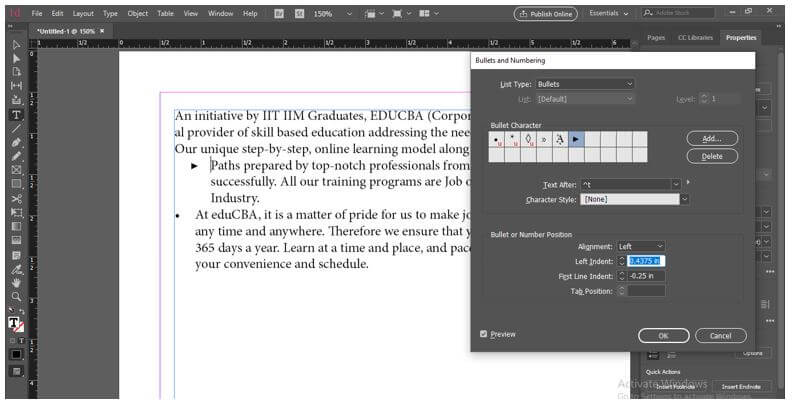Open the File menu
The width and height of the screenshot is (795, 410).
click(37, 14)
